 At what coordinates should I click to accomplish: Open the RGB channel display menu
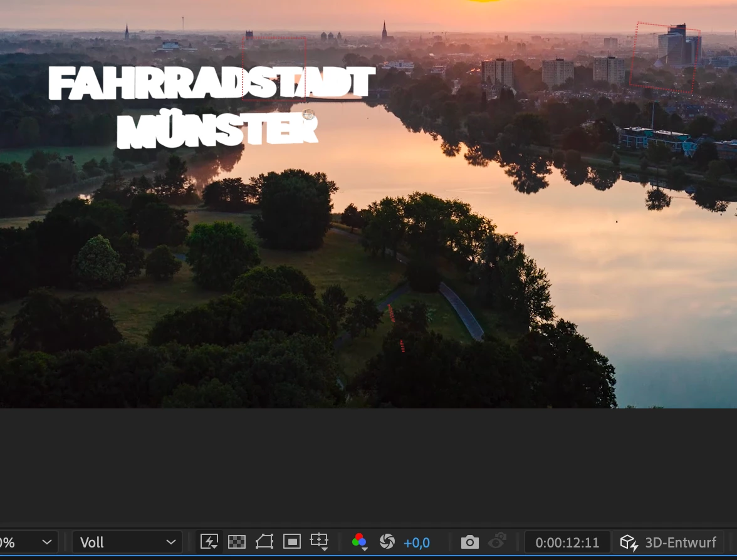pyautogui.click(x=359, y=542)
